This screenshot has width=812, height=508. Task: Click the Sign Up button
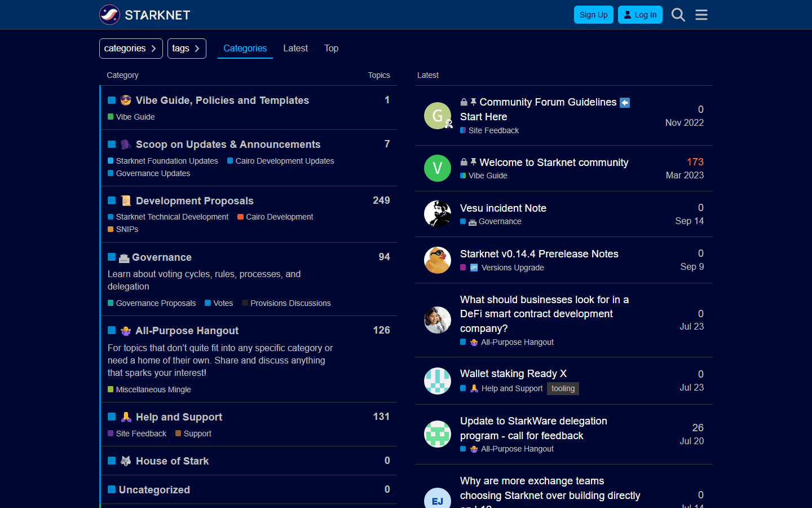click(x=594, y=15)
